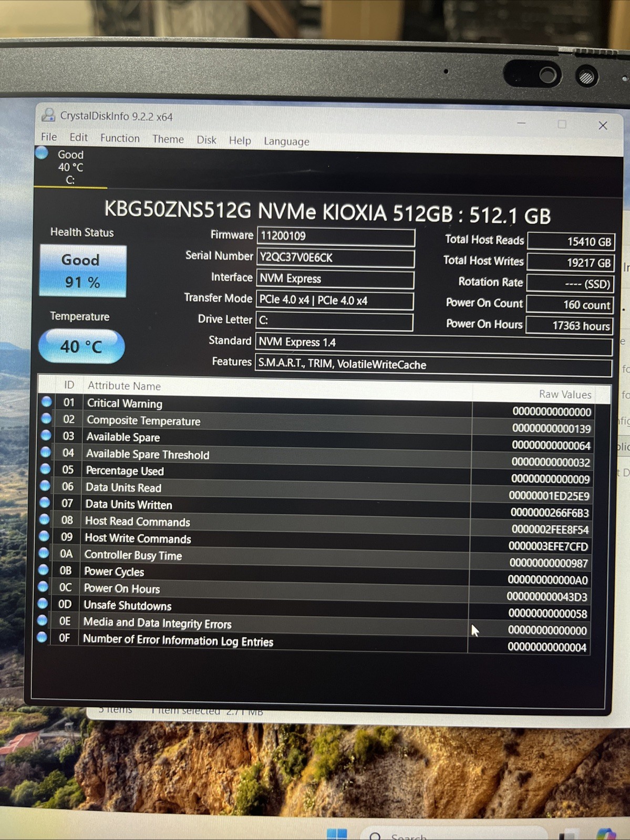Click raw value 000000000043D3
The height and width of the screenshot is (840, 630).
coord(547,597)
